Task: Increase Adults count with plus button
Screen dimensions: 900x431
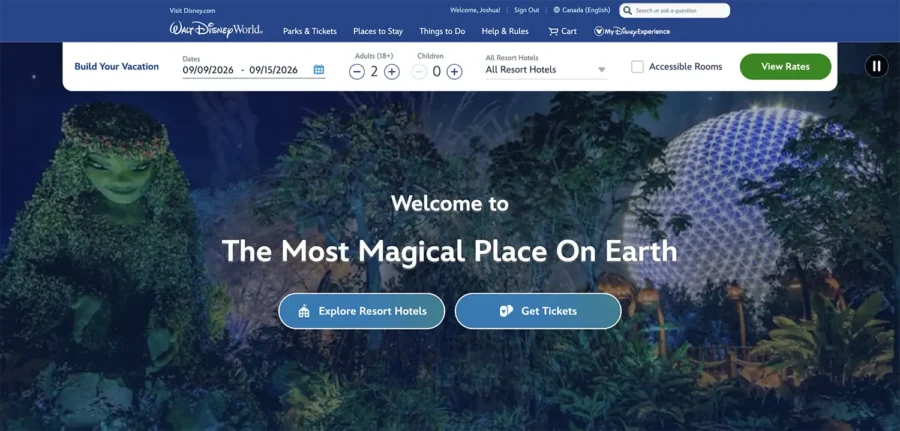Action: tap(391, 72)
